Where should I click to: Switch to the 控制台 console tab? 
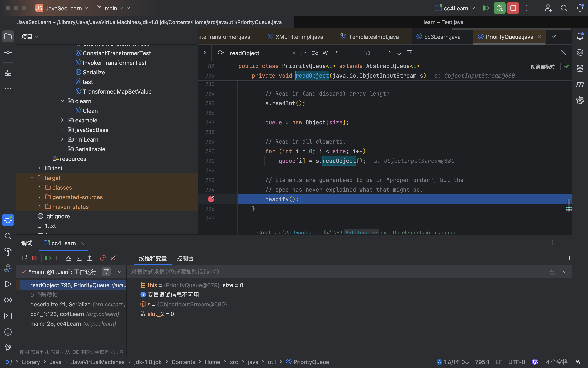tap(185, 258)
